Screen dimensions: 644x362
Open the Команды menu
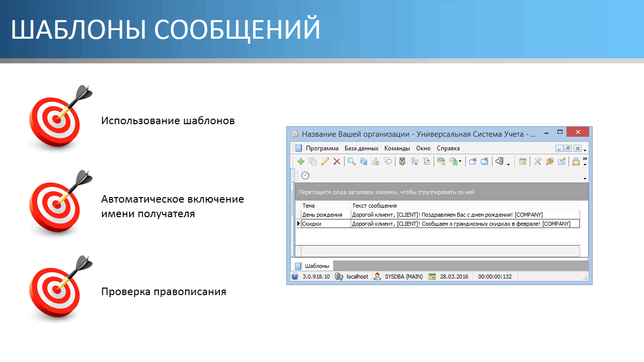(x=397, y=148)
